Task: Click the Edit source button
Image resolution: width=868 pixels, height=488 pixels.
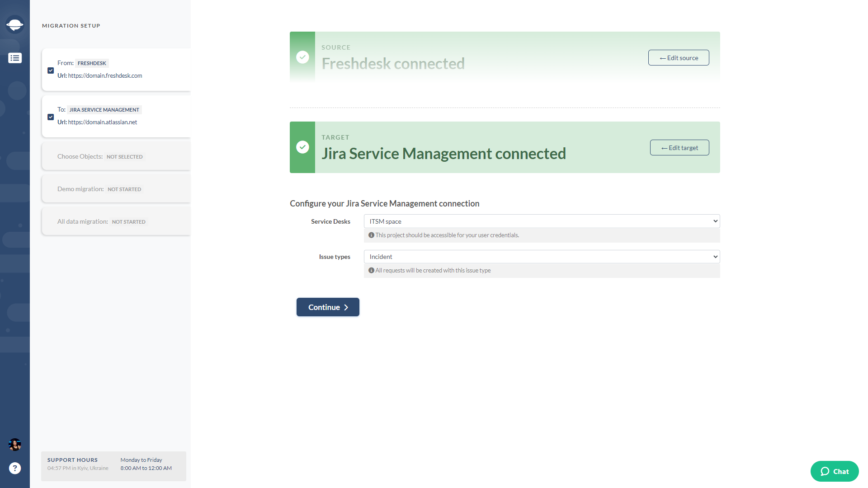Action: tap(679, 58)
